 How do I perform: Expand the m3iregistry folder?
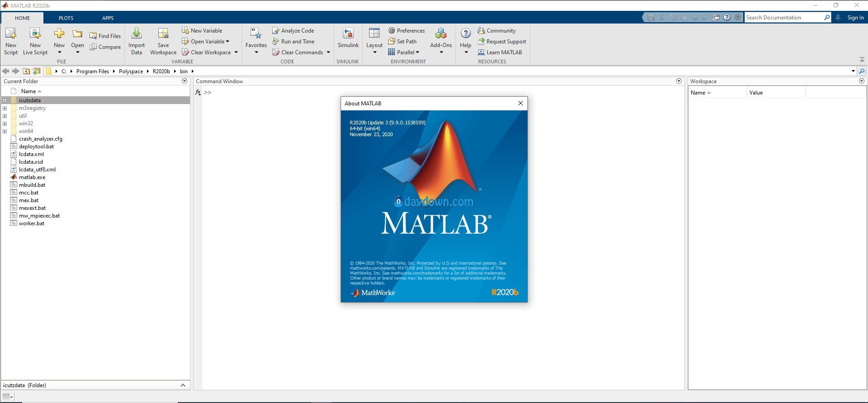[5, 108]
